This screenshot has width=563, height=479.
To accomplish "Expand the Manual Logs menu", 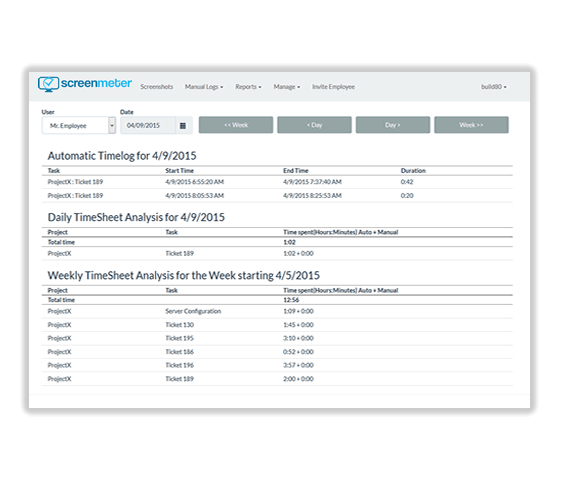I will [204, 87].
